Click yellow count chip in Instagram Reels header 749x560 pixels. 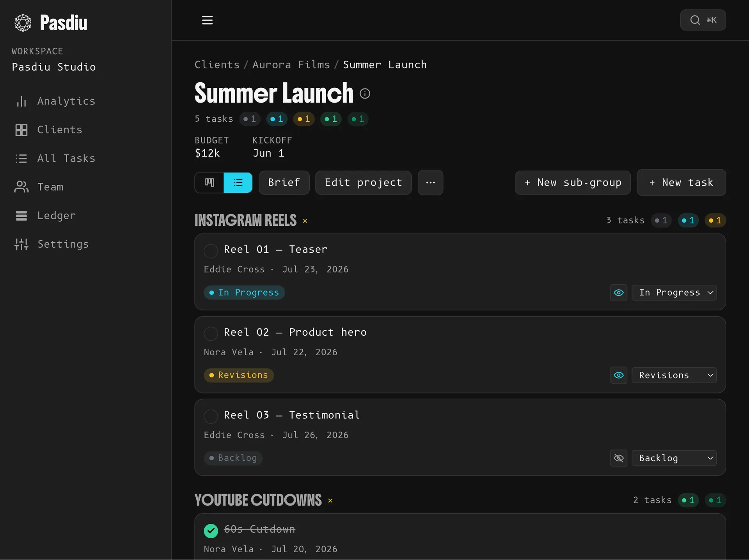(x=715, y=220)
